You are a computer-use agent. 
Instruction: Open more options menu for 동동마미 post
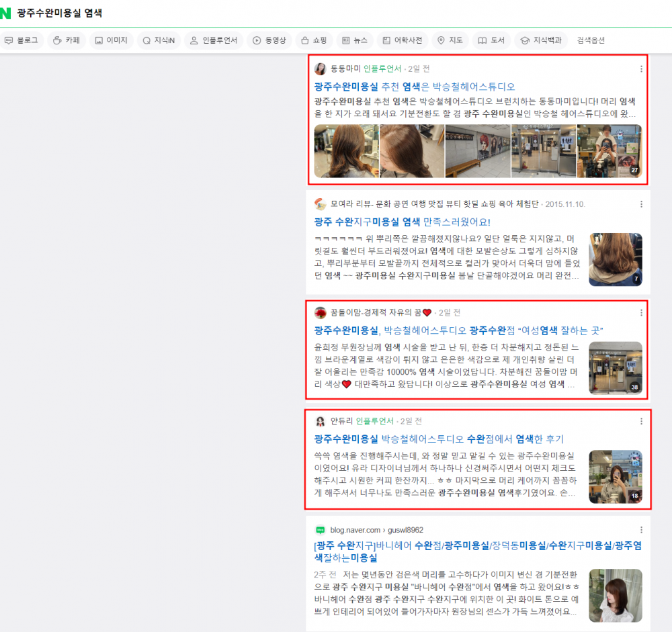tap(641, 69)
